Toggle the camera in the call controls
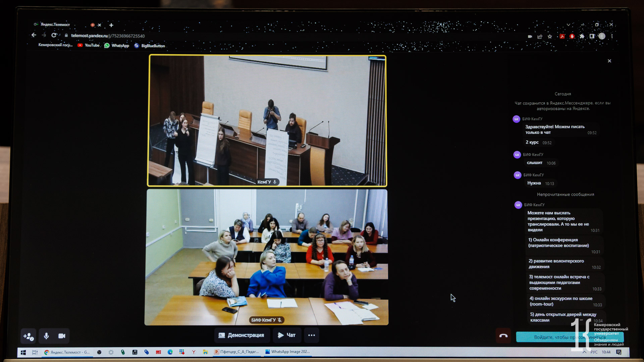The image size is (644, 362). (62, 335)
